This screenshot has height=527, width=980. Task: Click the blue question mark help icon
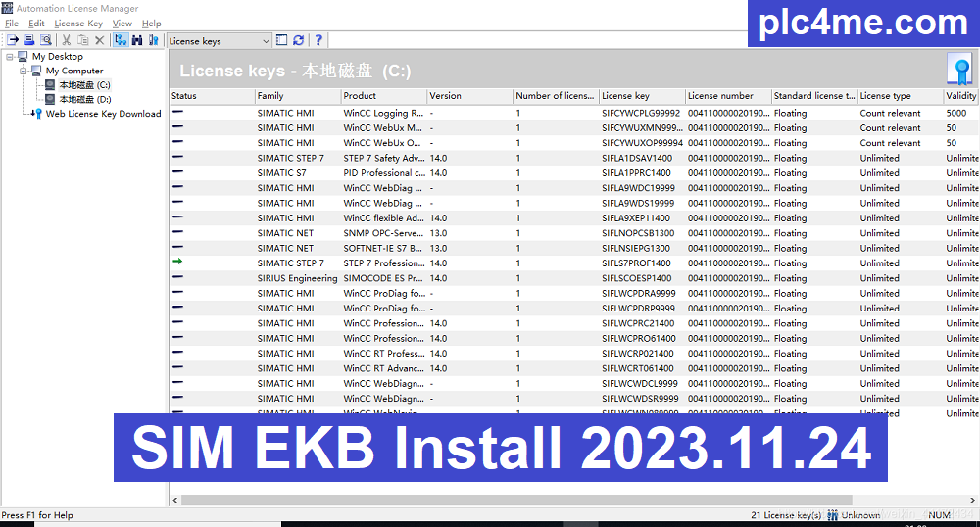pos(318,40)
